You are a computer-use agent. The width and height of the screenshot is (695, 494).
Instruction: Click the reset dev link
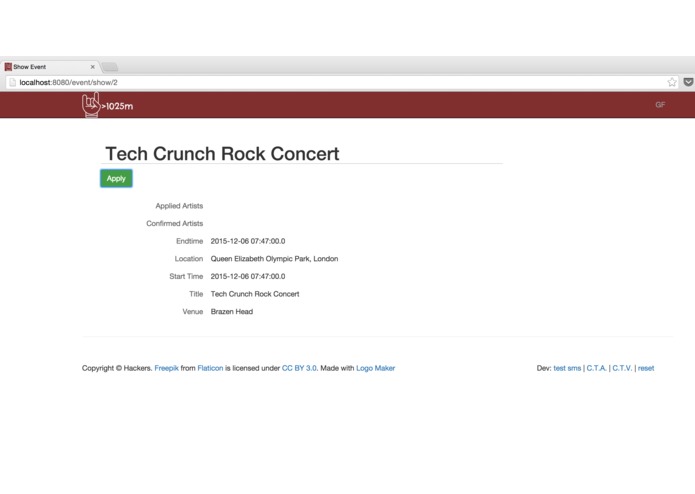(x=646, y=368)
